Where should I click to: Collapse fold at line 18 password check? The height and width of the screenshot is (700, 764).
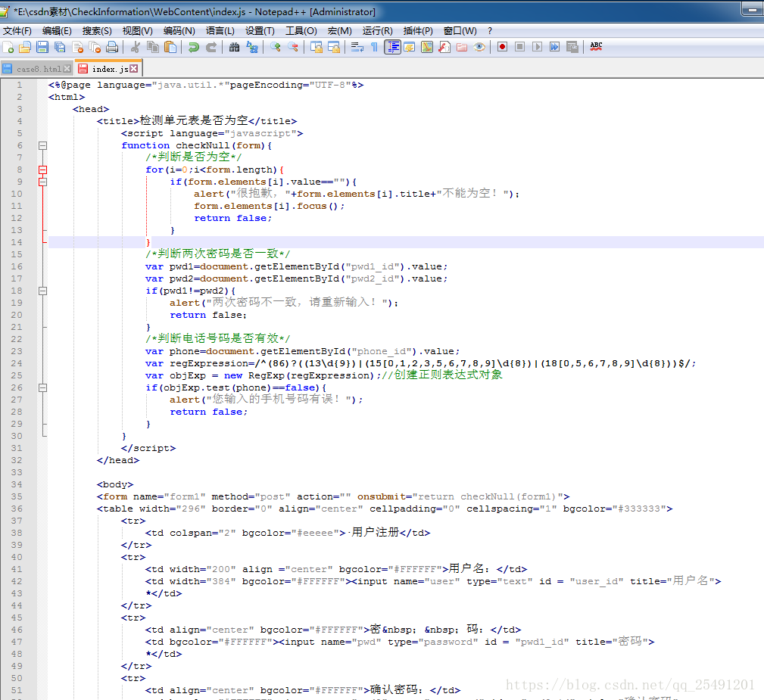[43, 291]
